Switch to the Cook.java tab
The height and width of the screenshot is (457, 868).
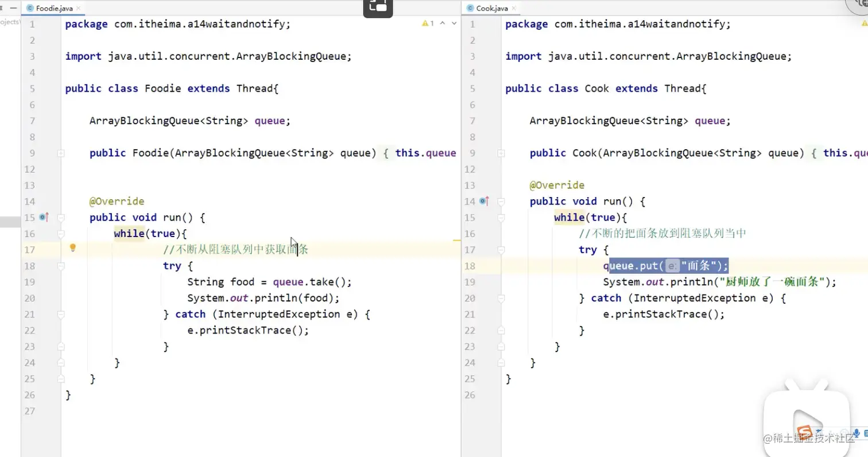point(491,8)
